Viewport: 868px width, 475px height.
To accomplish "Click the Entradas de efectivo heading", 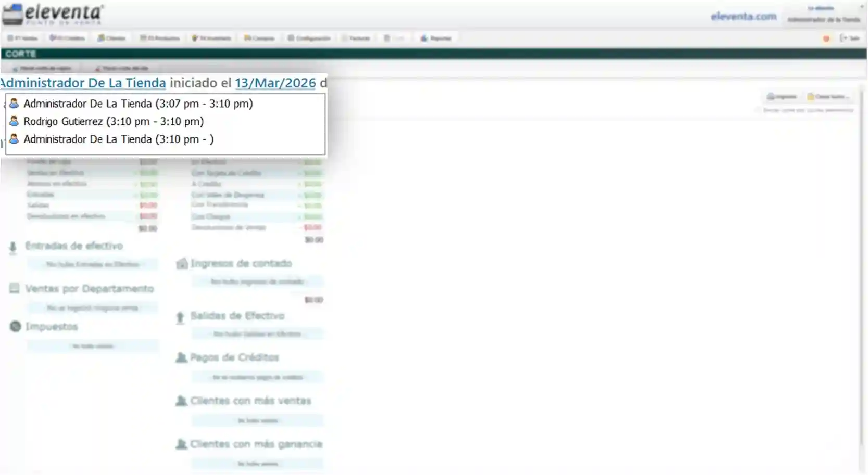I will (x=74, y=246).
